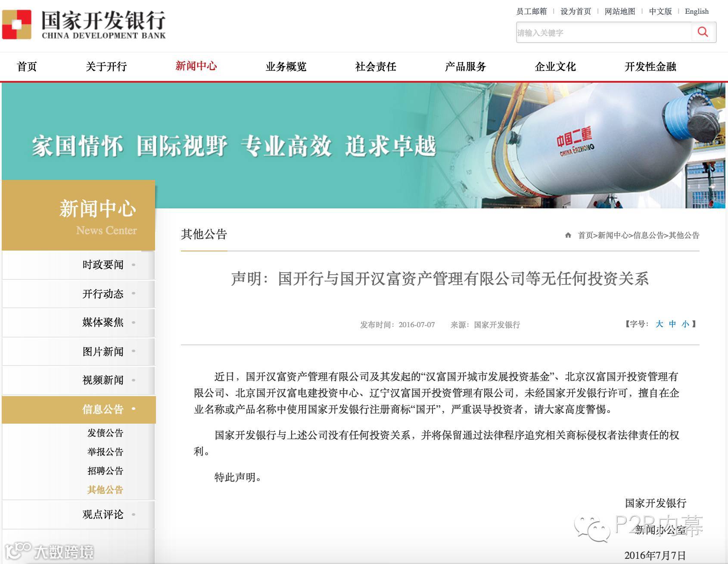Click the 发布时间：2016-07-07 text

coord(398,325)
